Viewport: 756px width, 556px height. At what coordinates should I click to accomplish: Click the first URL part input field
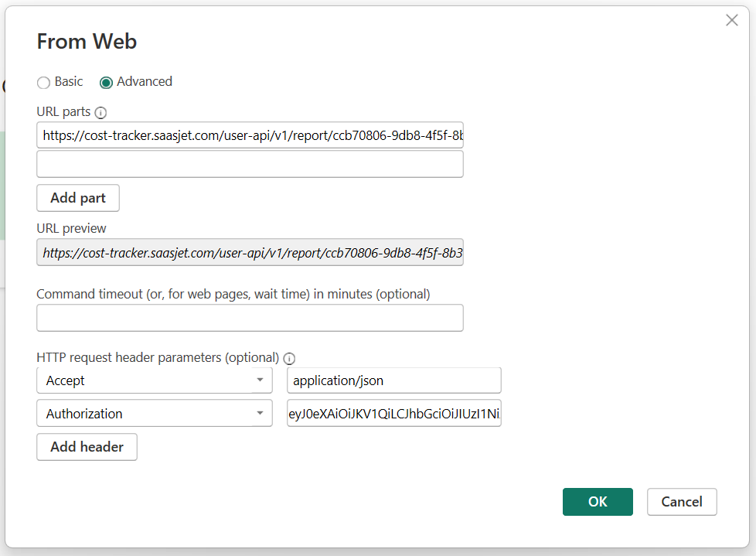250,135
